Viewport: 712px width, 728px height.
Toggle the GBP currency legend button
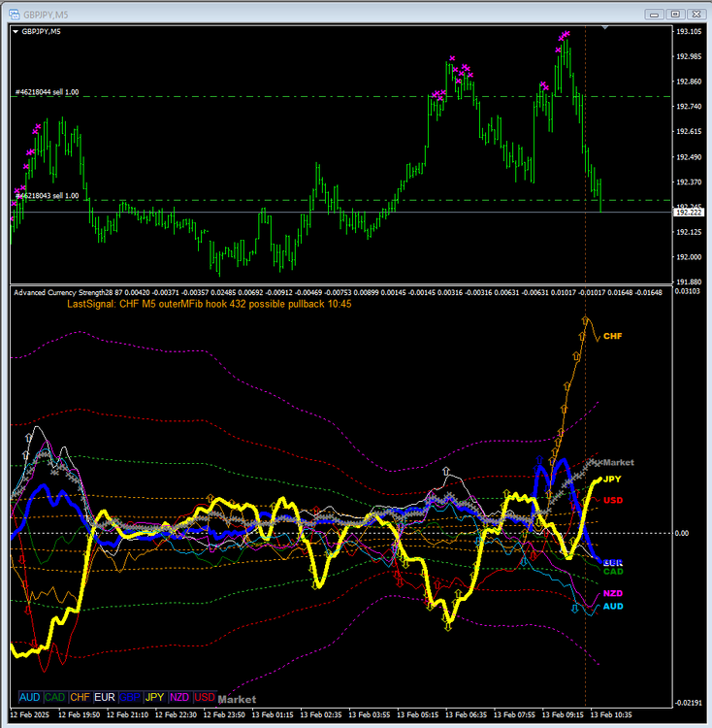tap(129, 697)
